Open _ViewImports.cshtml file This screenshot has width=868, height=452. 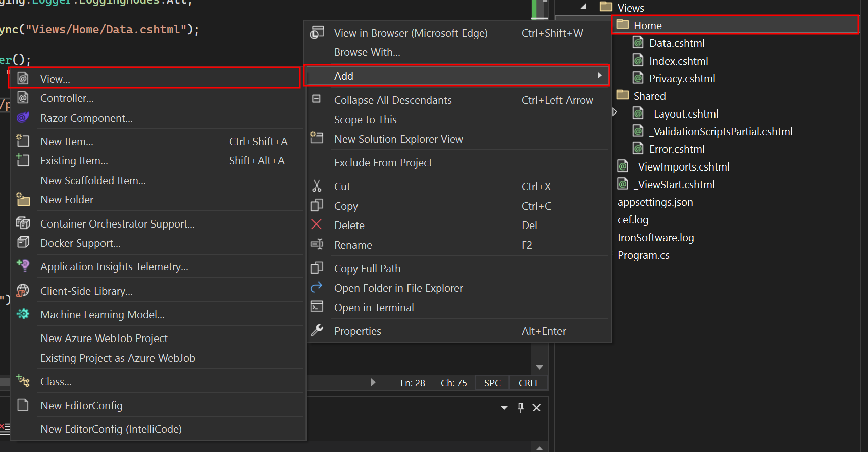[x=682, y=167]
